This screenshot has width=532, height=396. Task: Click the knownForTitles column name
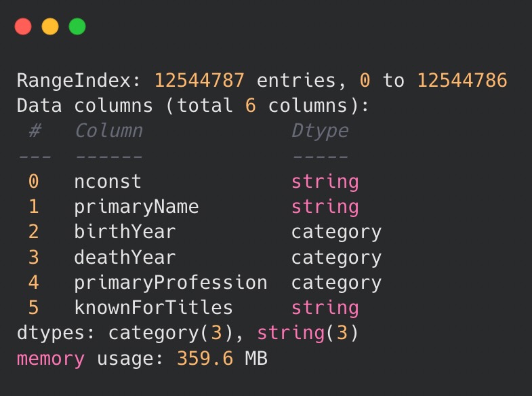click(x=153, y=307)
